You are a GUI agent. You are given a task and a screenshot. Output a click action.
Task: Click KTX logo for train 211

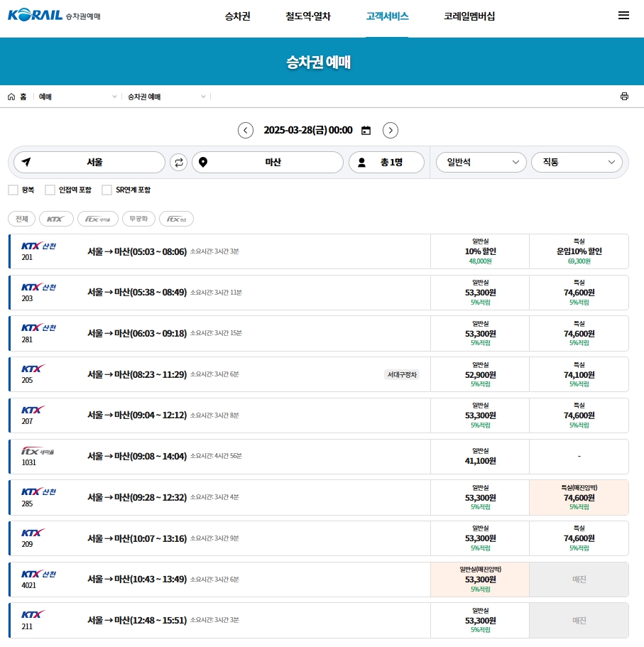click(33, 614)
